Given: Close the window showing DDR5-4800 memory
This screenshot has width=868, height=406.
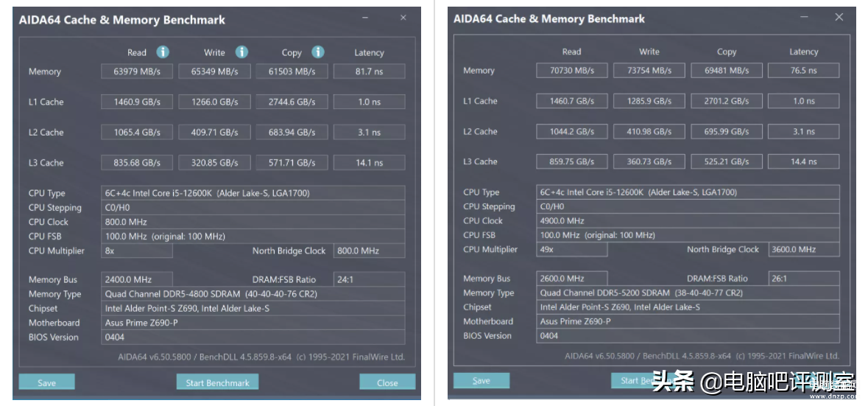Looking at the screenshot, I should (x=403, y=18).
